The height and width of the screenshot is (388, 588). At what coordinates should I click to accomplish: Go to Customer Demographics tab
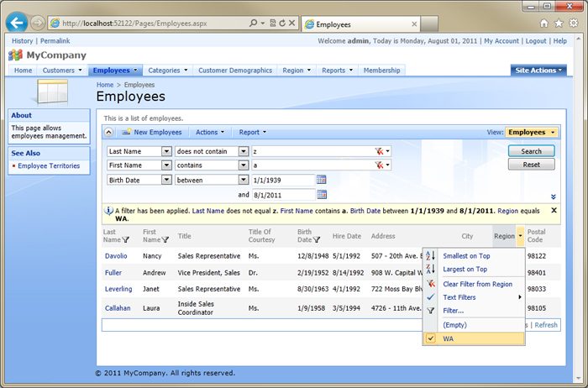235,70
